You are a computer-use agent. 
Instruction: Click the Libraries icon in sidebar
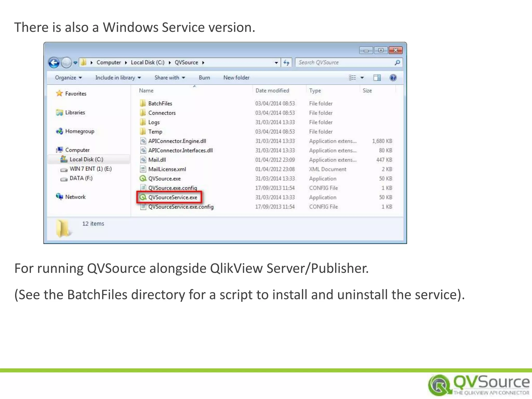pos(59,112)
